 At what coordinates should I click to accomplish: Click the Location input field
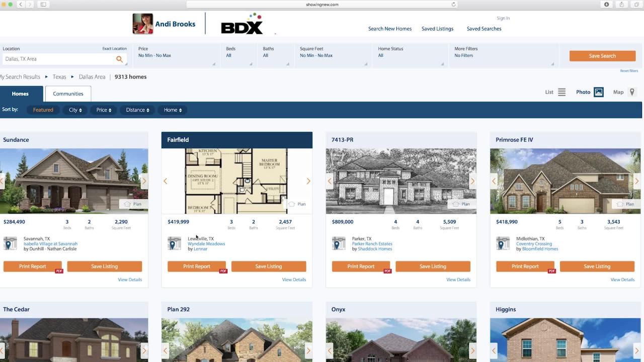click(x=58, y=59)
